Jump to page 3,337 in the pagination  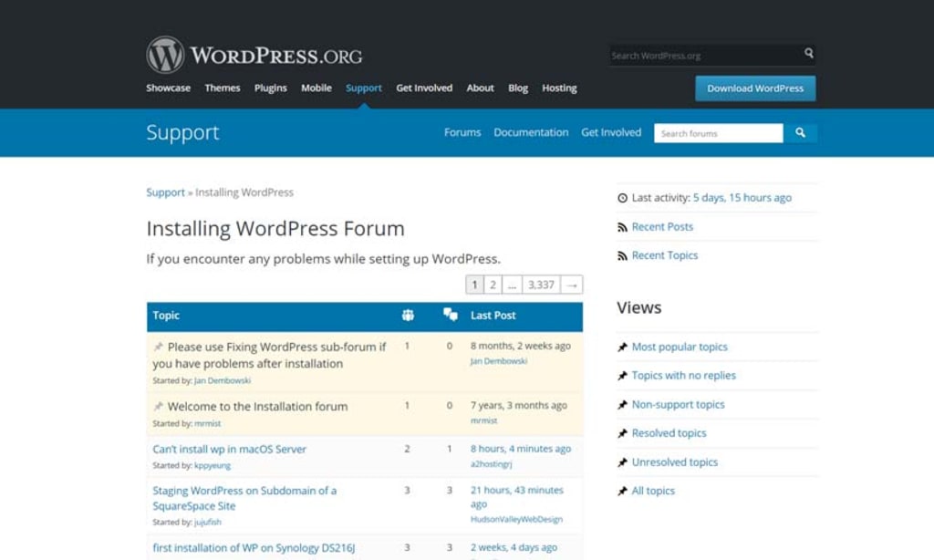pyautogui.click(x=541, y=285)
